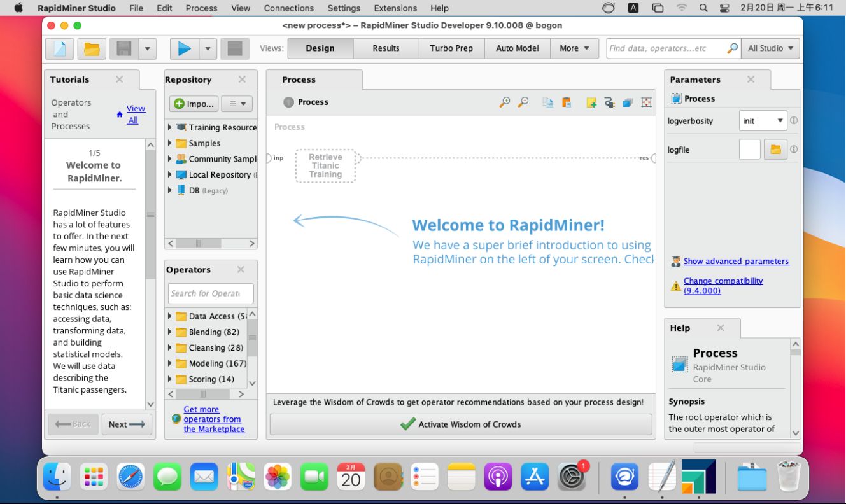
Task: Open Launchpad from the Dock
Action: click(94, 476)
